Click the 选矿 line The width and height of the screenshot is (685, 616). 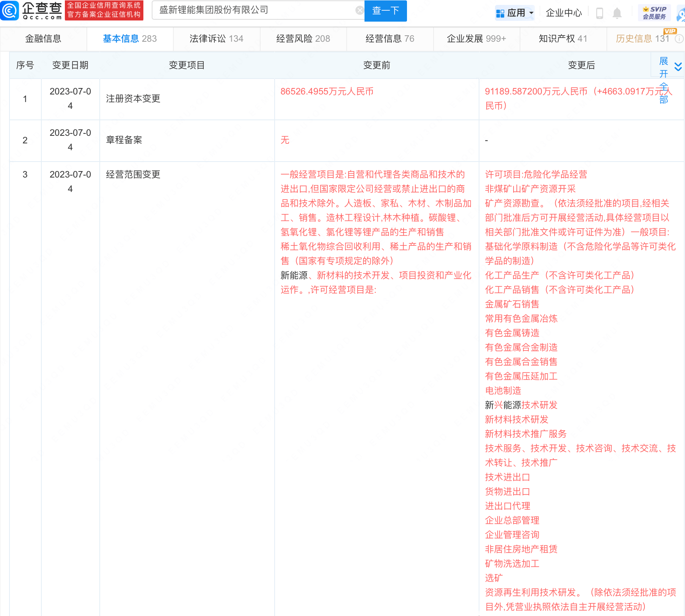tap(494, 578)
